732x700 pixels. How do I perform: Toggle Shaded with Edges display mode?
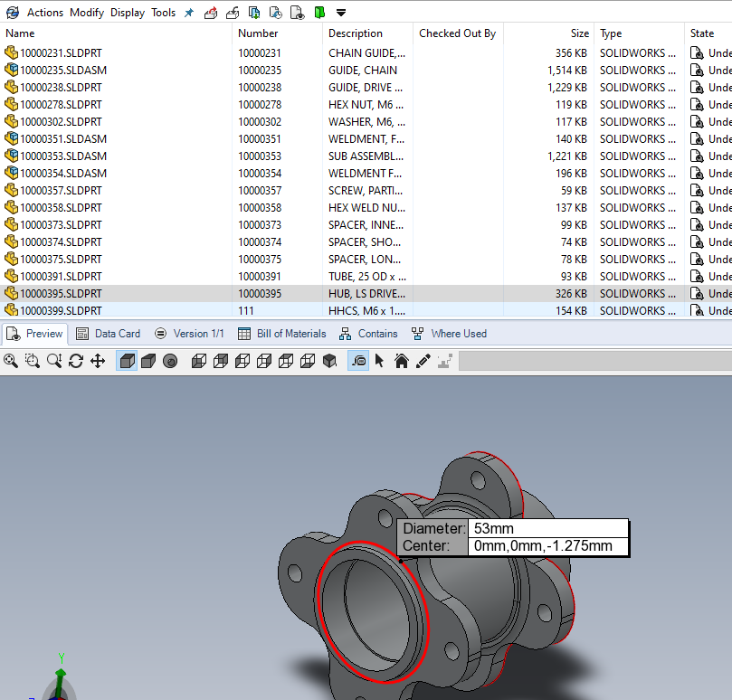[127, 361]
